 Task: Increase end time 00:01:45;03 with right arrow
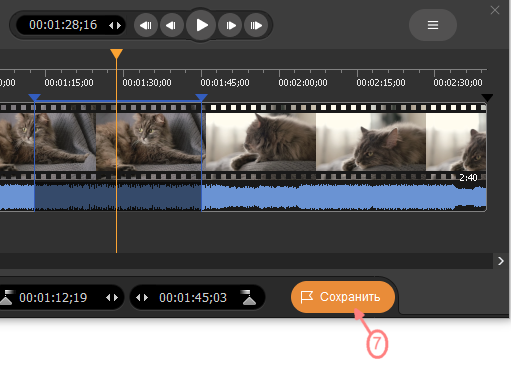(146, 297)
